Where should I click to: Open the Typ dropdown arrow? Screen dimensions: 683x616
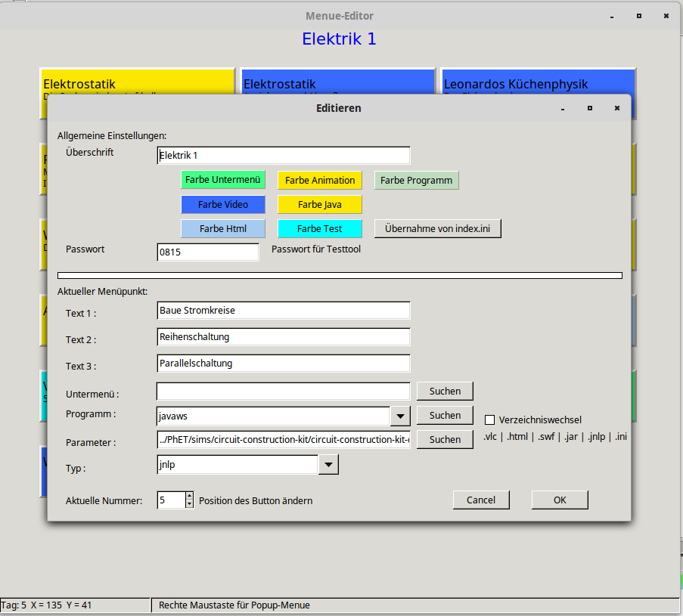(x=328, y=465)
